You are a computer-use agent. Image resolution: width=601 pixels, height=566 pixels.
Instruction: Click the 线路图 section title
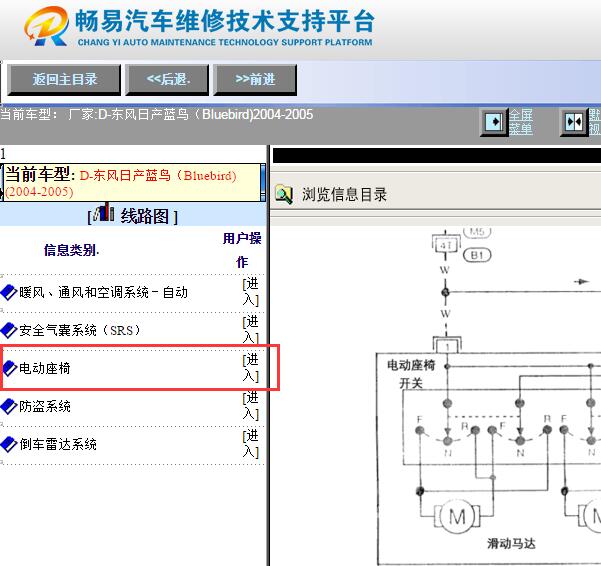pos(145,216)
